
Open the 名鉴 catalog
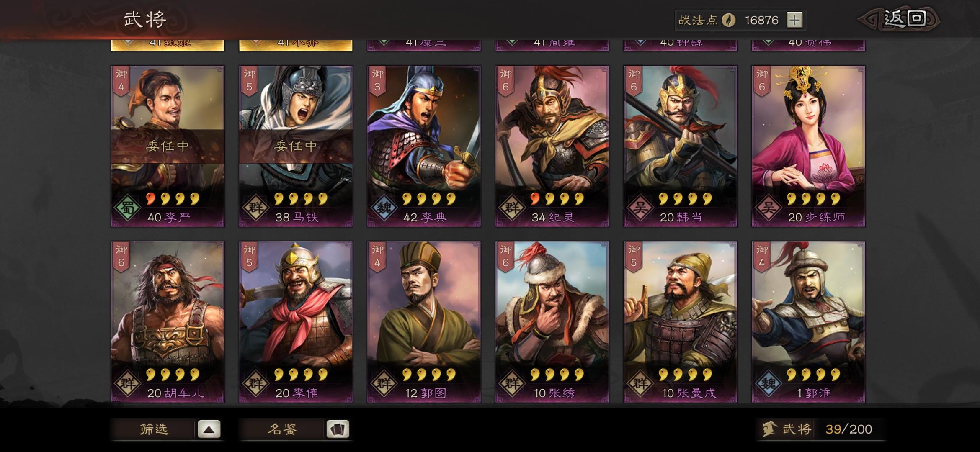tap(282, 429)
